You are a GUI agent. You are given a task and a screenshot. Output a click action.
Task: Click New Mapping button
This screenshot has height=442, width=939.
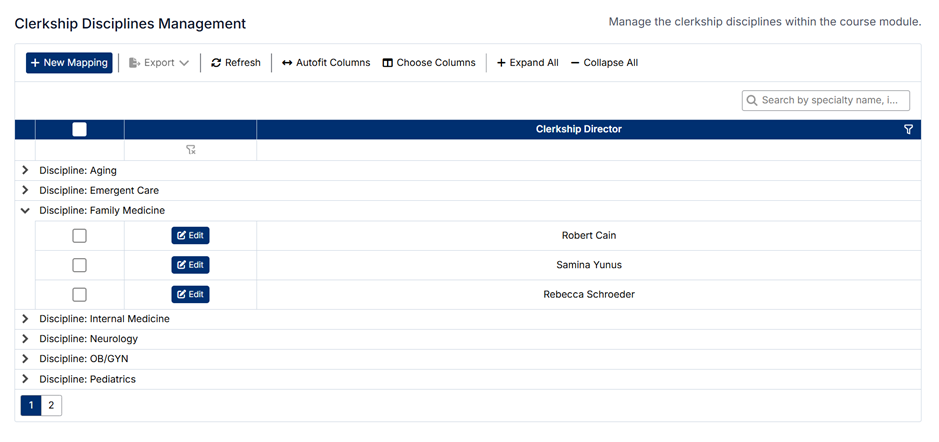(69, 63)
